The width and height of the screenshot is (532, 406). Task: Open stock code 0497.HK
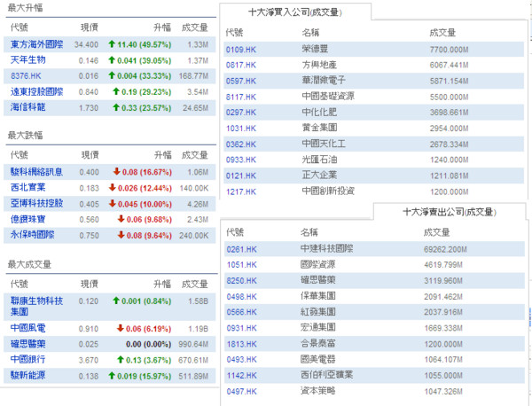tap(241, 392)
